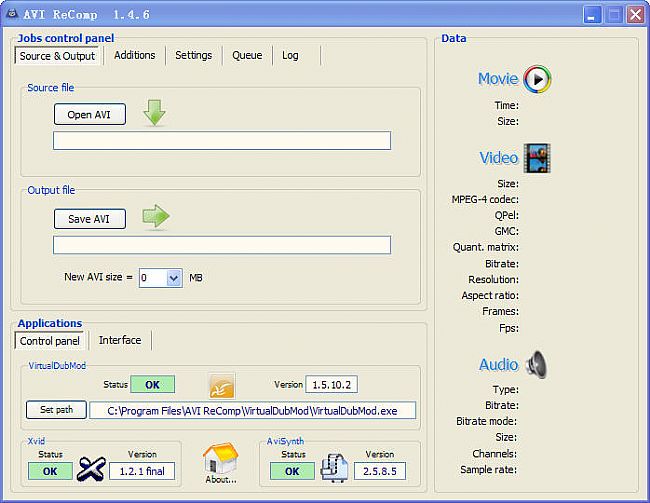
Task: Click the Sample rate: label
Action: pos(488,470)
